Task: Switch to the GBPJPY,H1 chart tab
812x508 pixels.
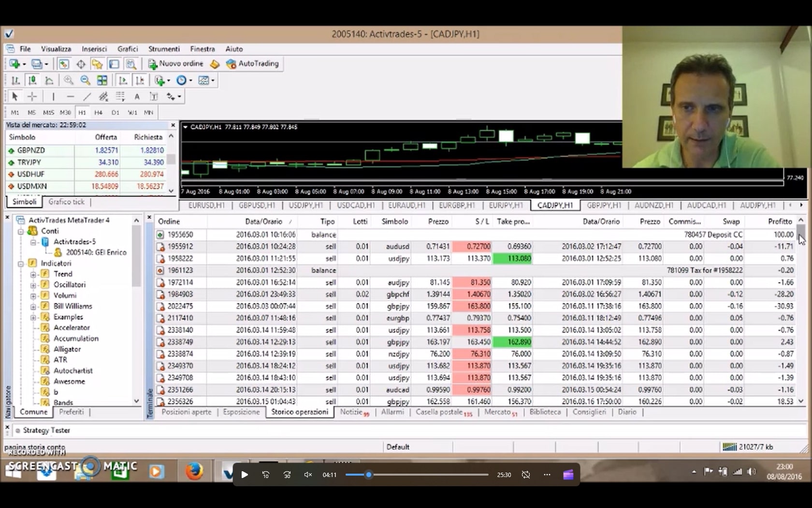Action: pos(604,206)
